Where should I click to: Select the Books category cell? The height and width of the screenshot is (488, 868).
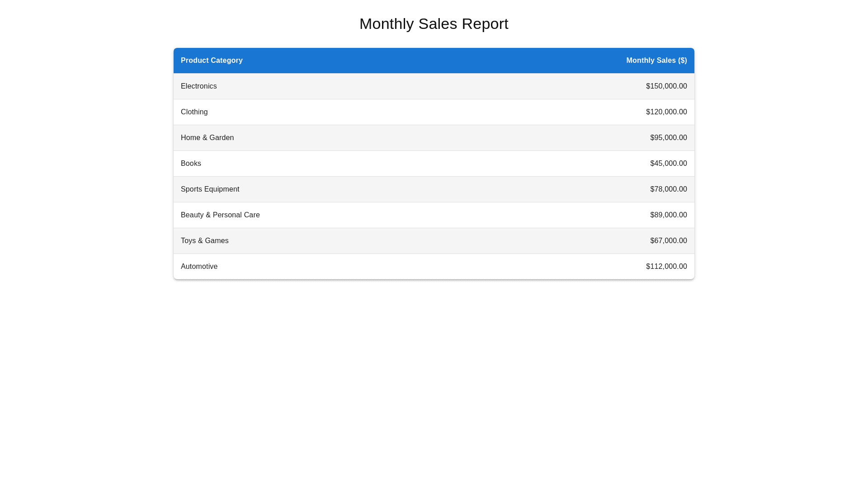coord(191,164)
